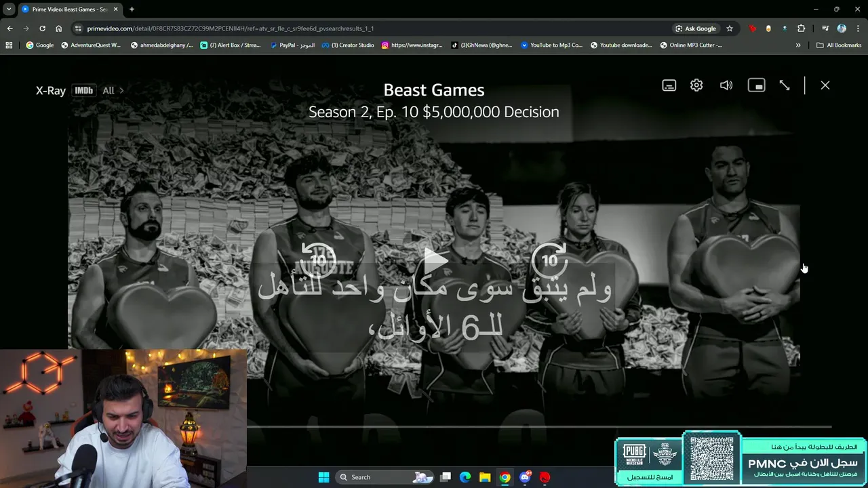This screenshot has width=868, height=488.
Task: Mute the player volume speaker icon
Action: click(x=726, y=85)
